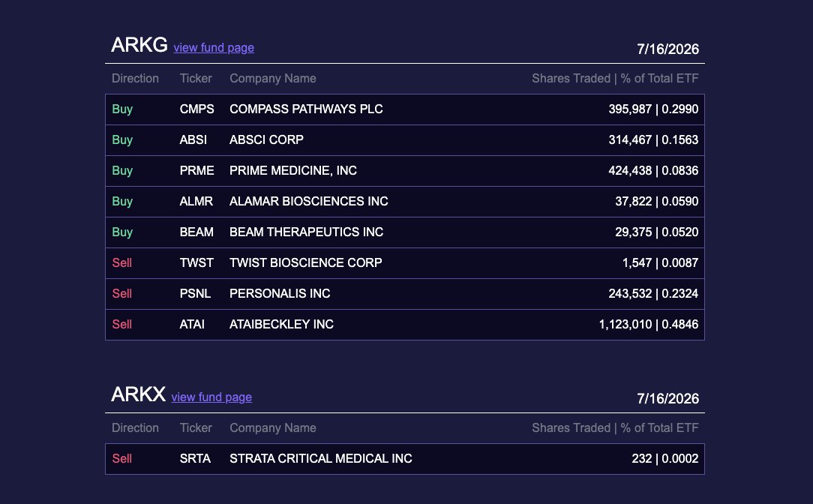Click the ARKG Direction column header
813x504 pixels.
tap(135, 78)
